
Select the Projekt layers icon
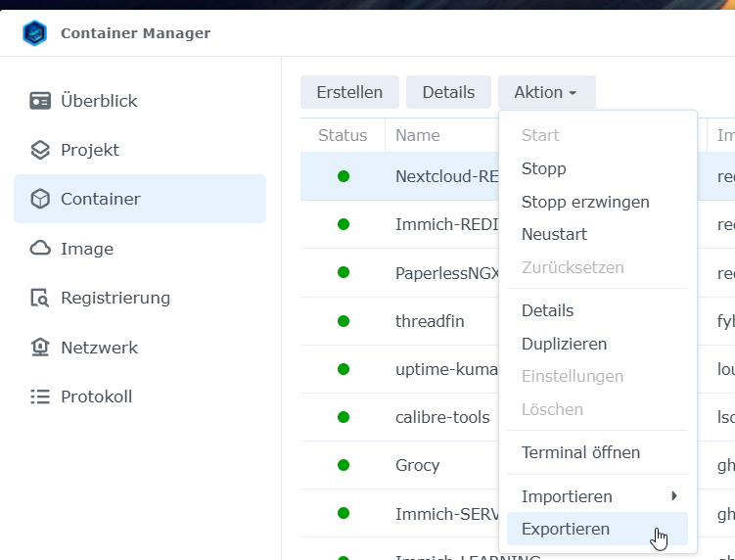pyautogui.click(x=39, y=150)
